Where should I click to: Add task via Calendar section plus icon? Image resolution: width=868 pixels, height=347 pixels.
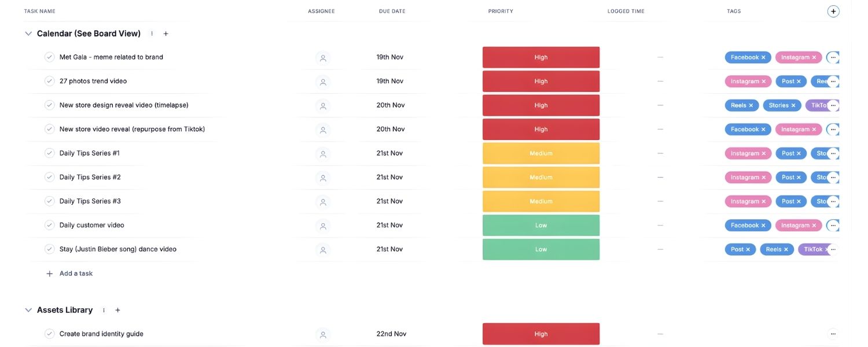166,34
